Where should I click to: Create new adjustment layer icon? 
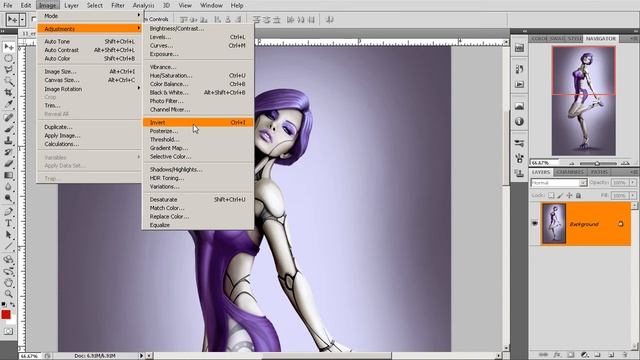(x=584, y=355)
